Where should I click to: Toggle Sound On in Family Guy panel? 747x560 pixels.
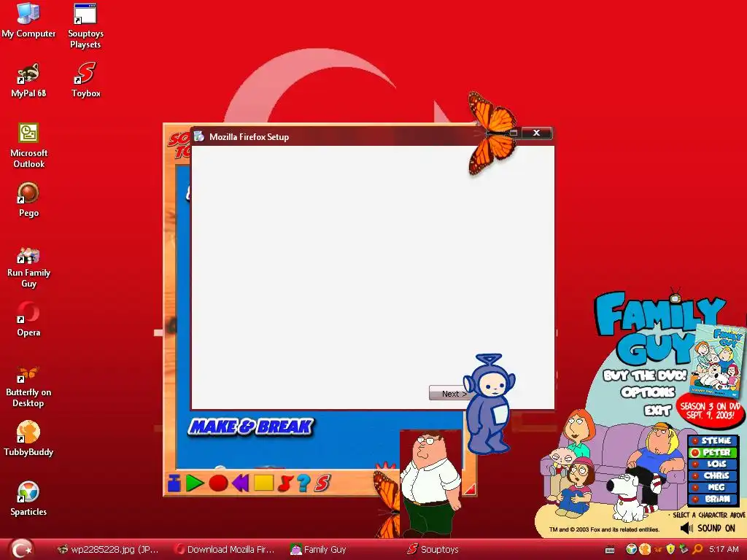(x=708, y=528)
